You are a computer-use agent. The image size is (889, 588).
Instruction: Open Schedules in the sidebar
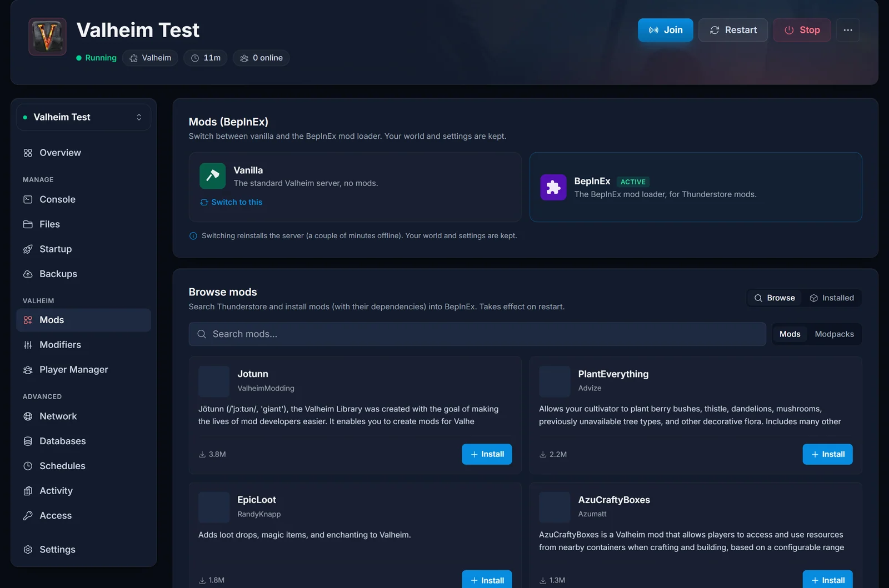click(x=83, y=466)
